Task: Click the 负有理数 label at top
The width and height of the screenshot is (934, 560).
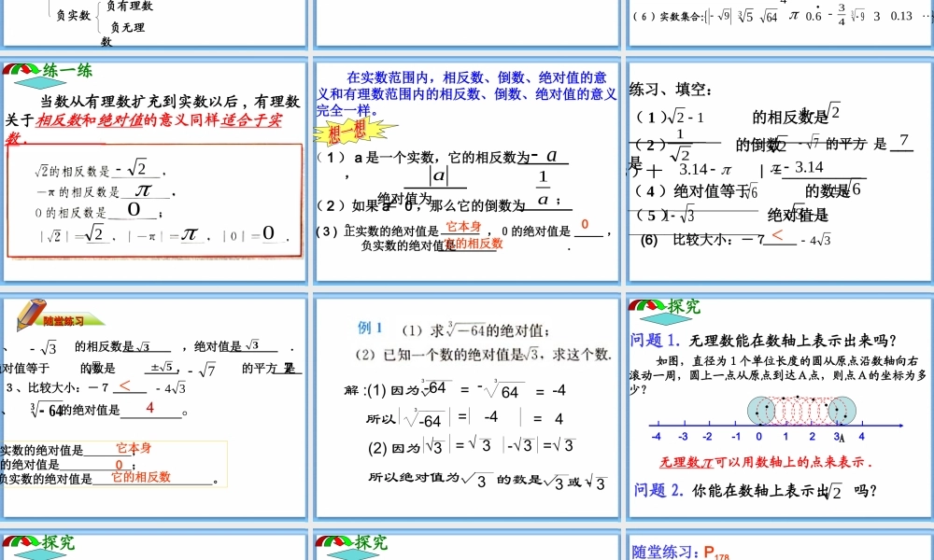Action: (x=130, y=6)
